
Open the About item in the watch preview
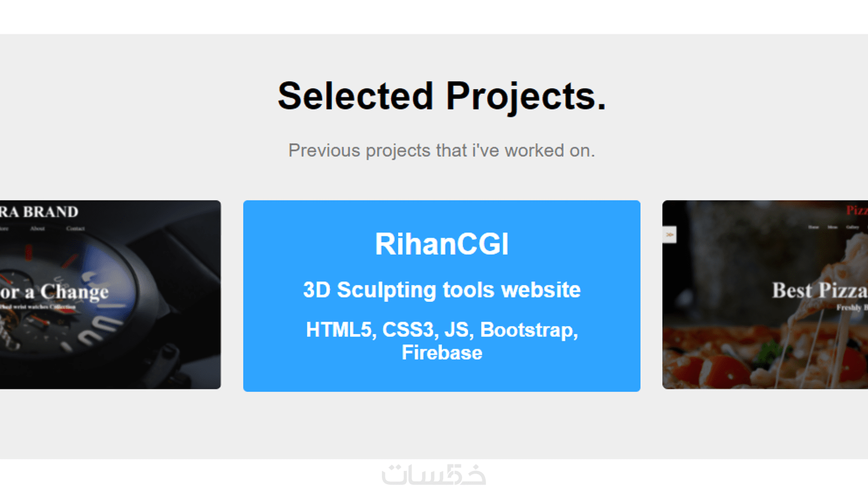[x=37, y=229]
